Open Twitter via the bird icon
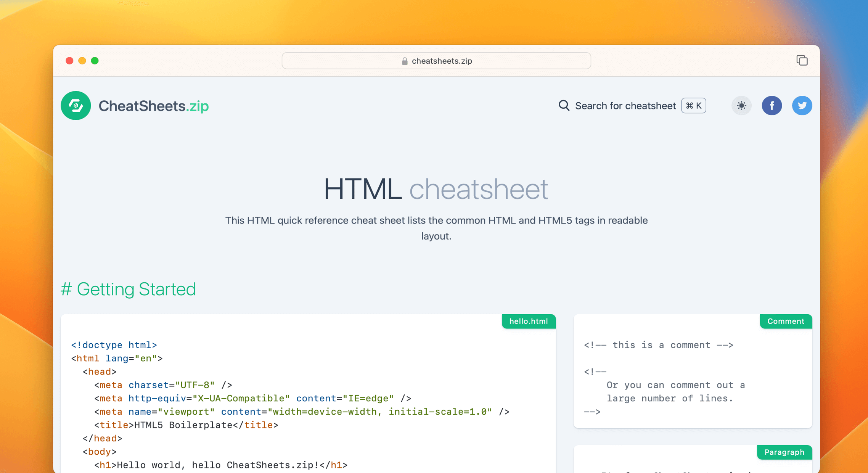The image size is (868, 473). click(x=802, y=106)
